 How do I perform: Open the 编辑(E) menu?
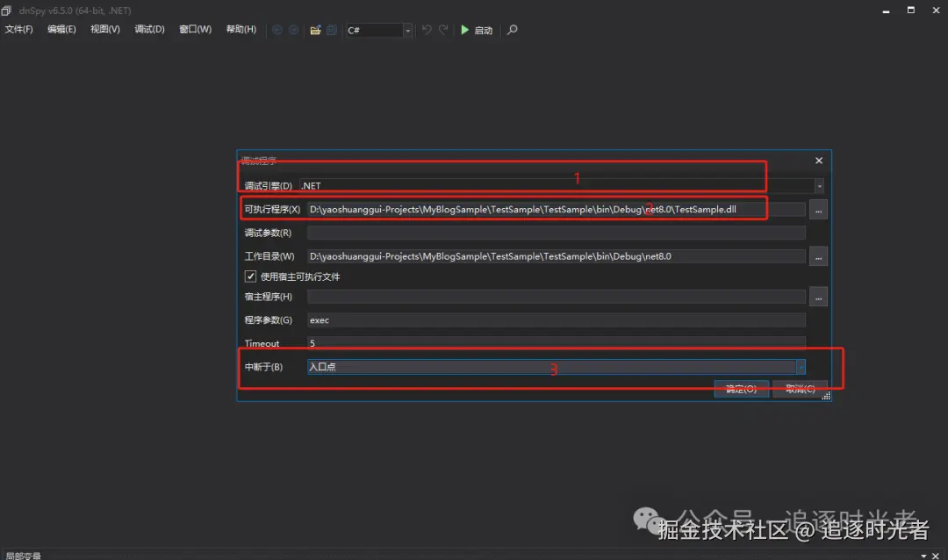(61, 29)
